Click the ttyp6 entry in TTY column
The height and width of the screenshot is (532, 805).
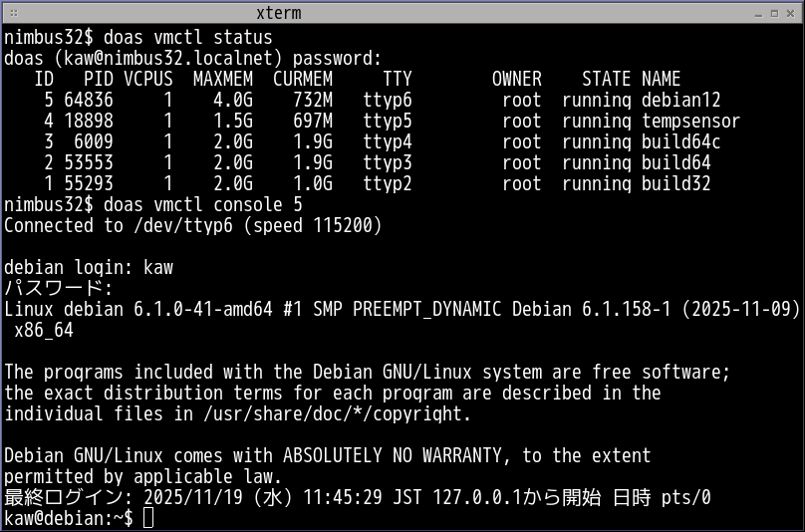pos(387,101)
